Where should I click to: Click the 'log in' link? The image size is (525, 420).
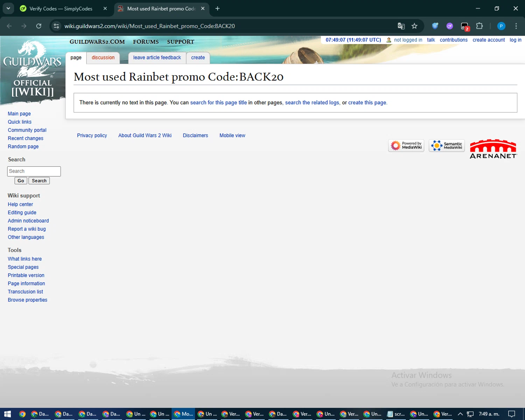pyautogui.click(x=516, y=40)
